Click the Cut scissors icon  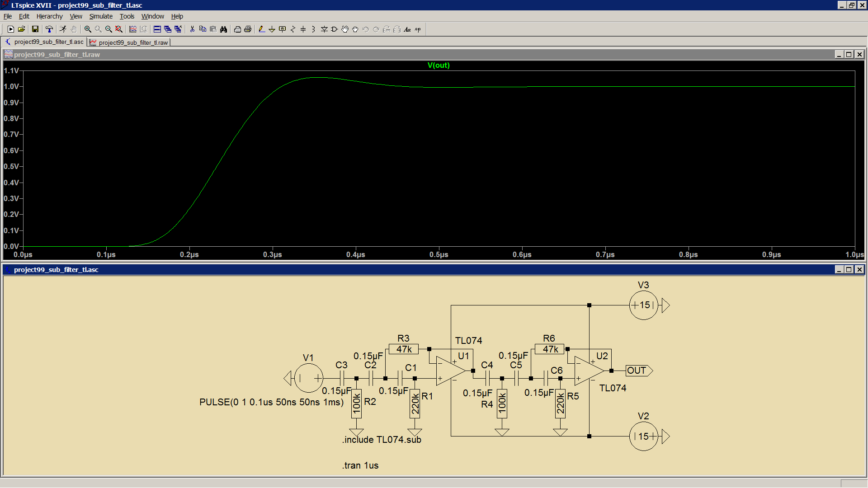tap(192, 29)
